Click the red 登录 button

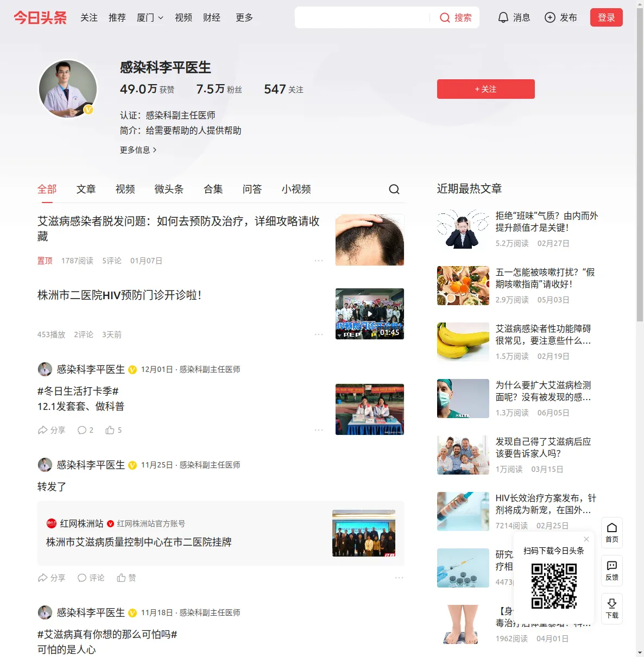[606, 17]
